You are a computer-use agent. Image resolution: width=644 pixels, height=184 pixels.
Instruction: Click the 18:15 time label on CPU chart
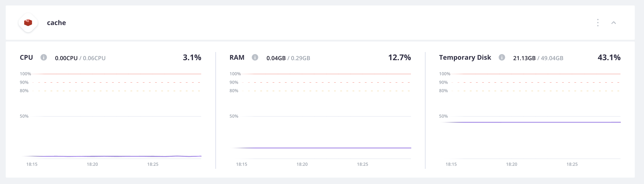[32, 164]
